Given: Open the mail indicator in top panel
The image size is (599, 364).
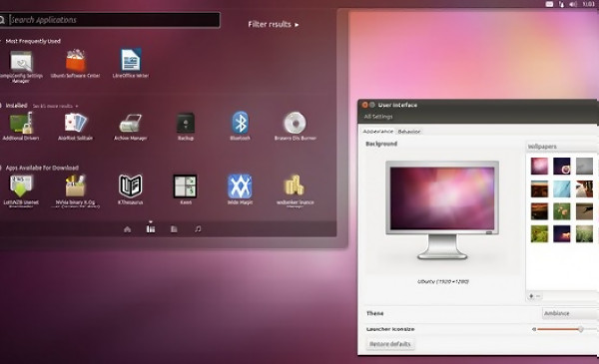Looking at the screenshot, I should 549,4.
